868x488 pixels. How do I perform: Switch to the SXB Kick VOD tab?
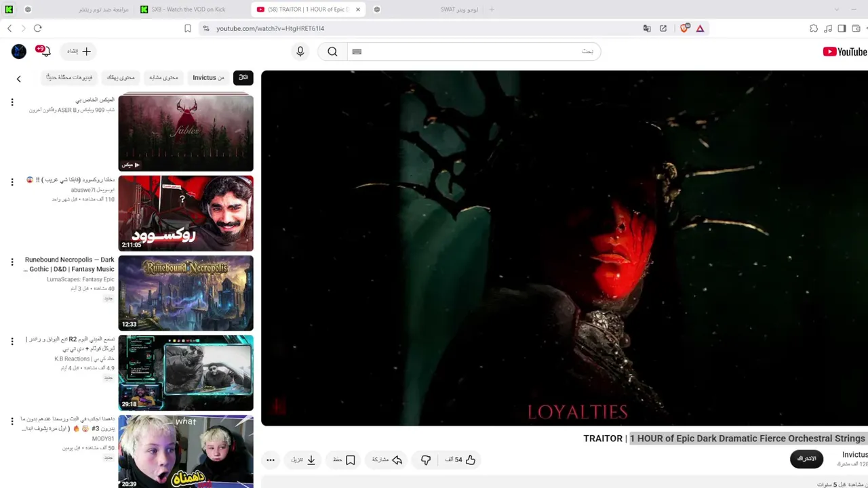tap(190, 9)
